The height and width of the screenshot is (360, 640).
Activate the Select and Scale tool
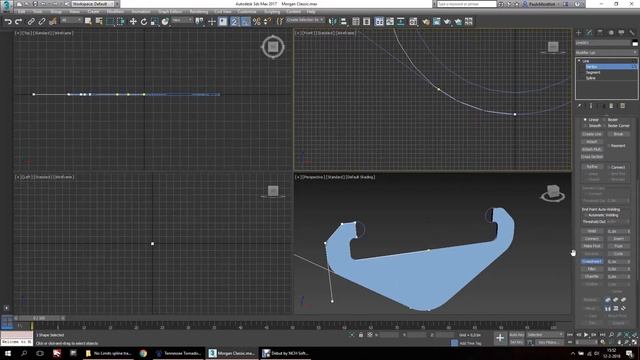pyautogui.click(x=154, y=22)
